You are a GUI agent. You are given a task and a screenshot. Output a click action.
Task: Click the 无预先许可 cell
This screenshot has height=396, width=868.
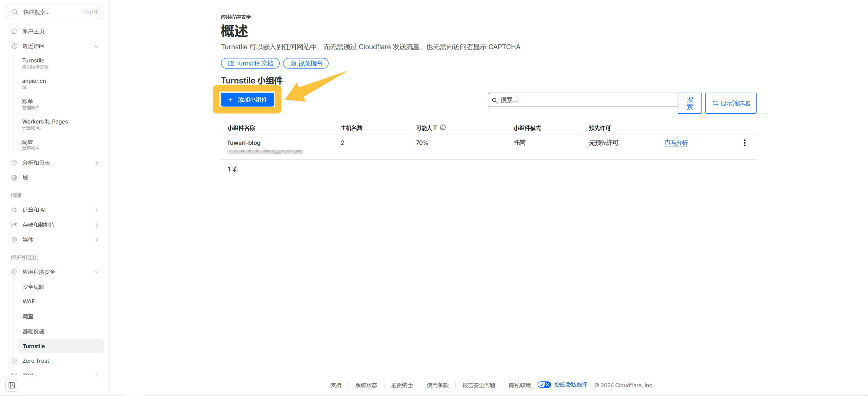(604, 143)
